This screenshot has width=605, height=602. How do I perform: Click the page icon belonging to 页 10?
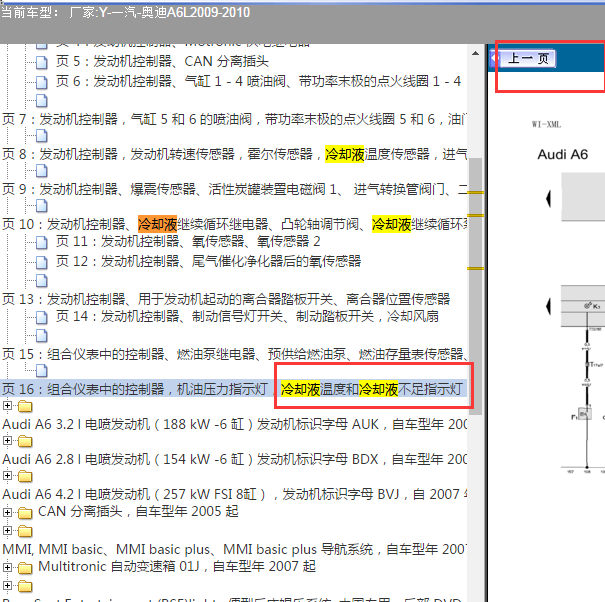click(x=41, y=206)
